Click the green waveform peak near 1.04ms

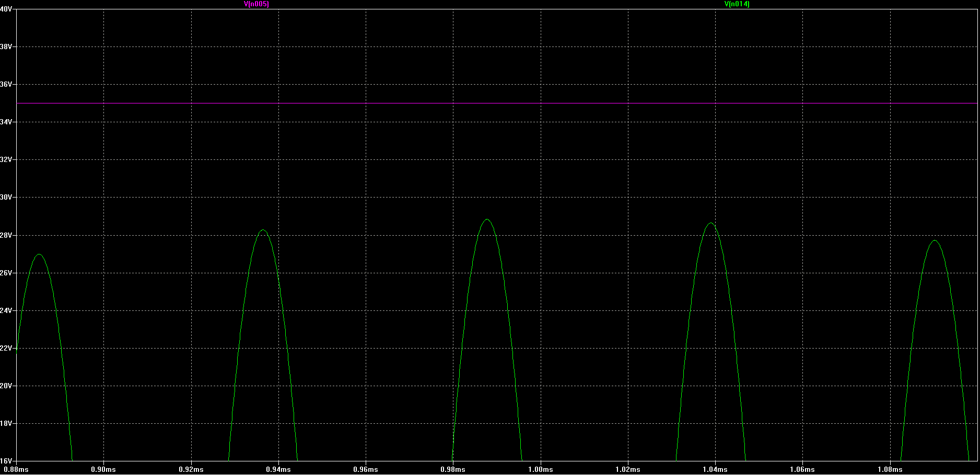710,223
